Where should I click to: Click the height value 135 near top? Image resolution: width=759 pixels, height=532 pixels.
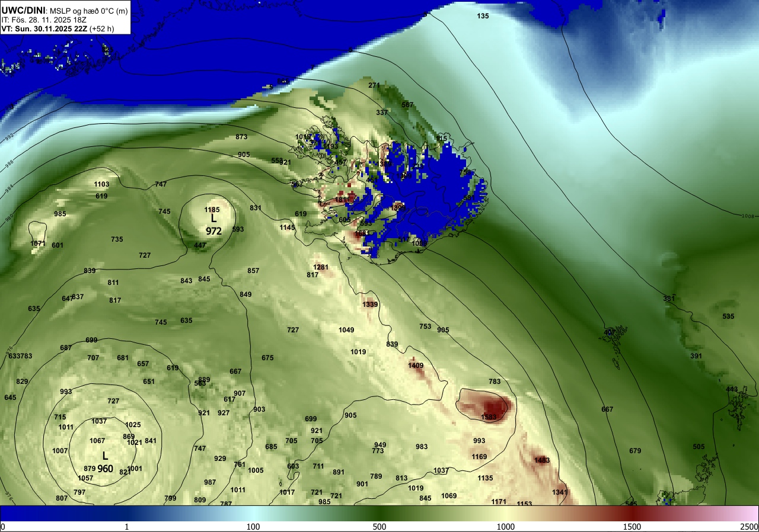[x=483, y=16]
